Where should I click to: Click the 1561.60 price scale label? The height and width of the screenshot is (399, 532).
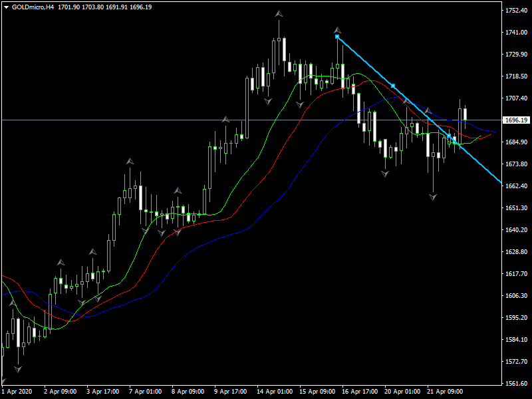tap(516, 384)
